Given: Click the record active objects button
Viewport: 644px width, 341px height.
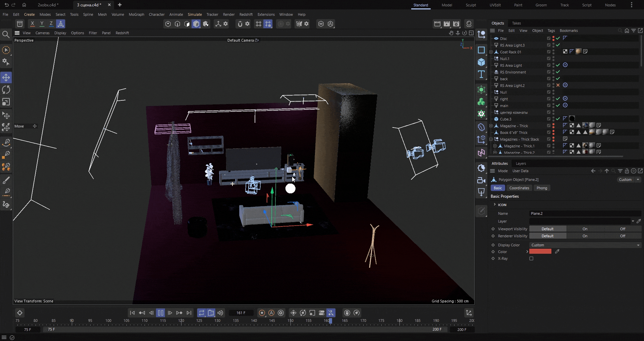Looking at the screenshot, I should pos(262,313).
